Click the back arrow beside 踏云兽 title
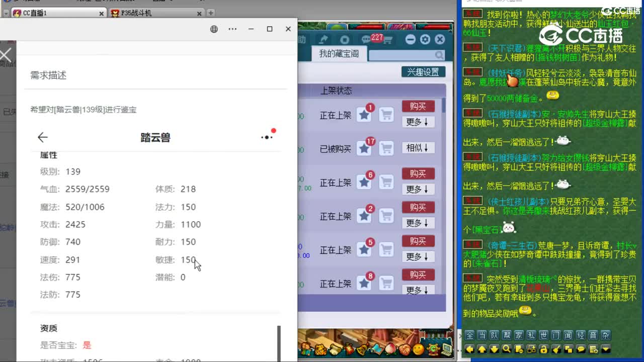The image size is (644, 362). click(43, 137)
